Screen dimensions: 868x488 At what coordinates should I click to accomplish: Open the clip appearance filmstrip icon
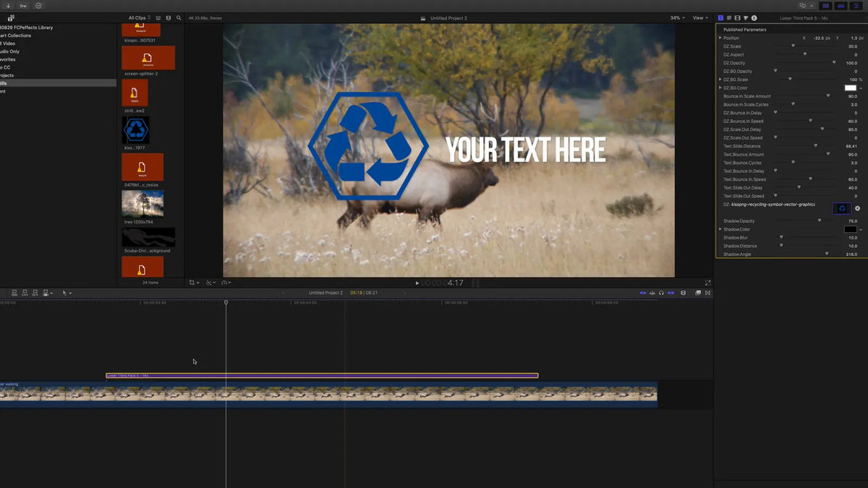tap(683, 293)
